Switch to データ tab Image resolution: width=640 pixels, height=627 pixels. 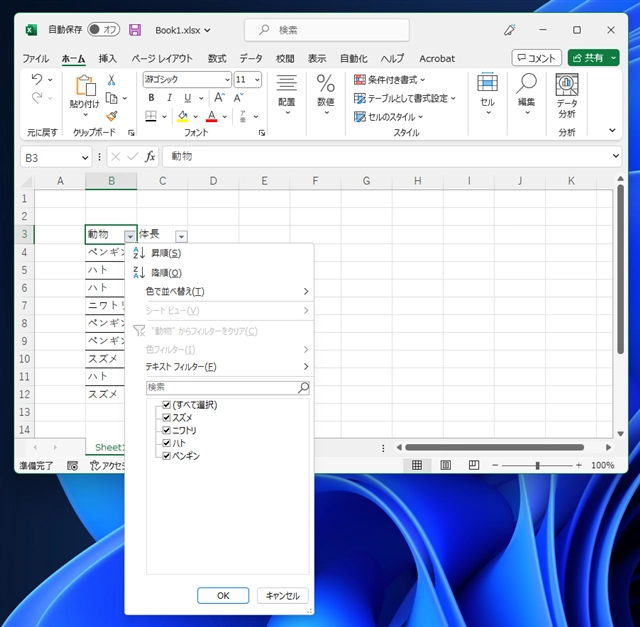251,58
